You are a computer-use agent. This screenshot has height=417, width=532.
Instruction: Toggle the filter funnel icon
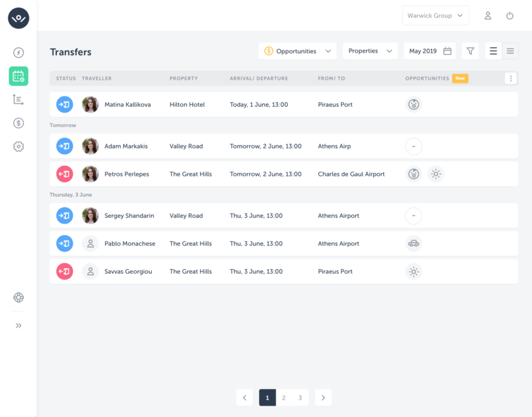470,50
